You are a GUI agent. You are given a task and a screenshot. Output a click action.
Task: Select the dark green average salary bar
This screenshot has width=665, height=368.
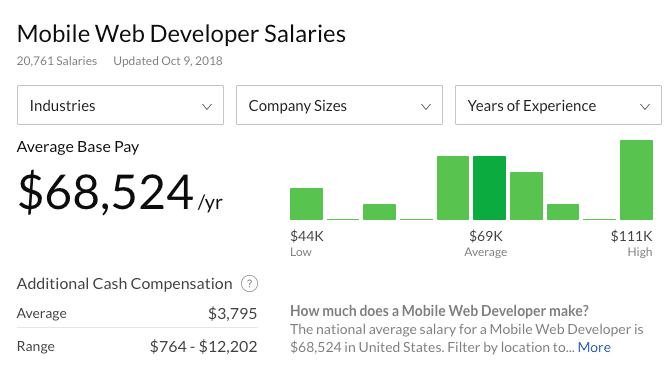489,188
